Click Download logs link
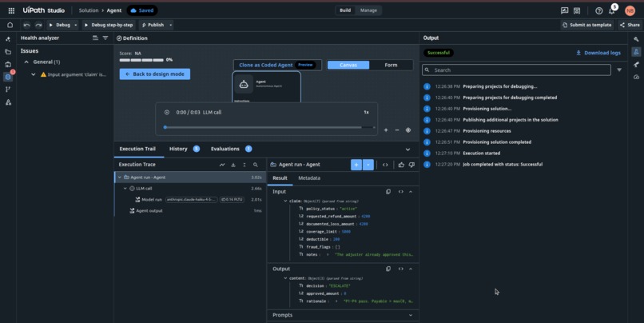The image size is (644, 323). [x=598, y=53]
